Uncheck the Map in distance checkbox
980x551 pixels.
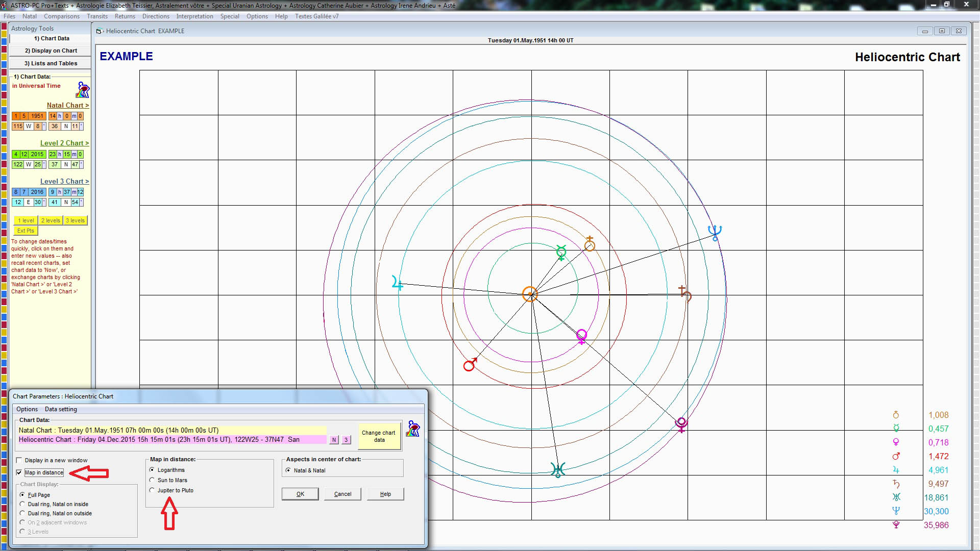(19, 472)
